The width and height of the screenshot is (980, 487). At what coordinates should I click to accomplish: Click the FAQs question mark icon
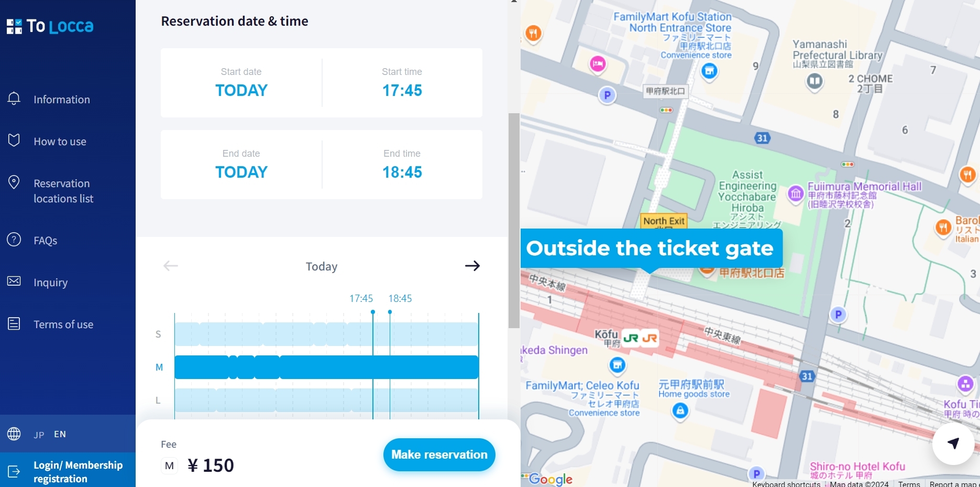(14, 240)
